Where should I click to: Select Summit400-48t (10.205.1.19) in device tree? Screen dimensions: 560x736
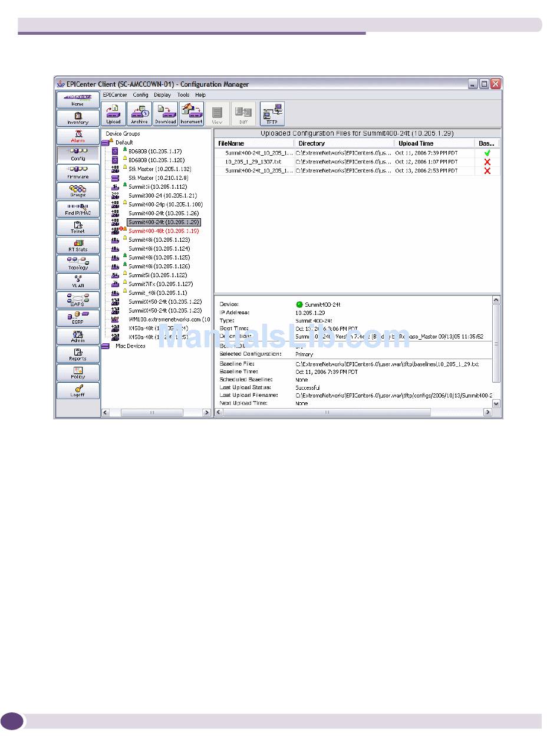pyautogui.click(x=163, y=231)
